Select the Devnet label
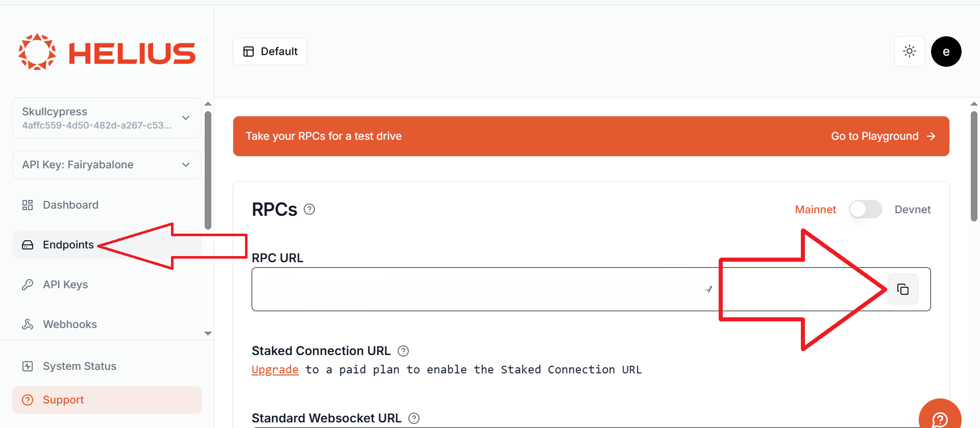Screen dimensions: 980x428 913,210
